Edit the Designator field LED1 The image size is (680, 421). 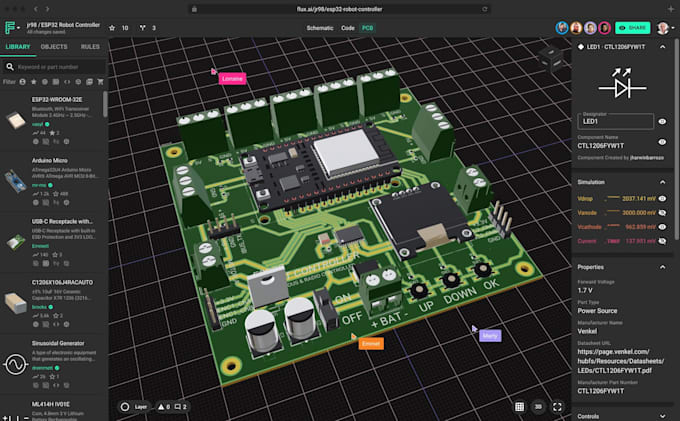pyautogui.click(x=615, y=121)
